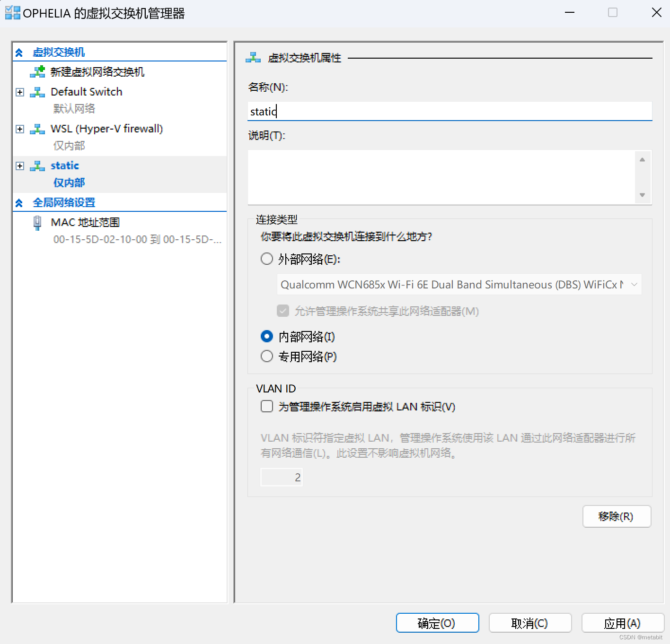The width and height of the screenshot is (670, 644).
Task: Select the 专用网络(P) radio button
Action: click(267, 356)
